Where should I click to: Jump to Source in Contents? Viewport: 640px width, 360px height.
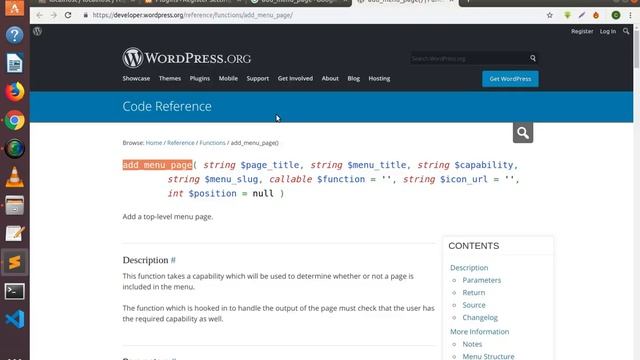point(474,305)
